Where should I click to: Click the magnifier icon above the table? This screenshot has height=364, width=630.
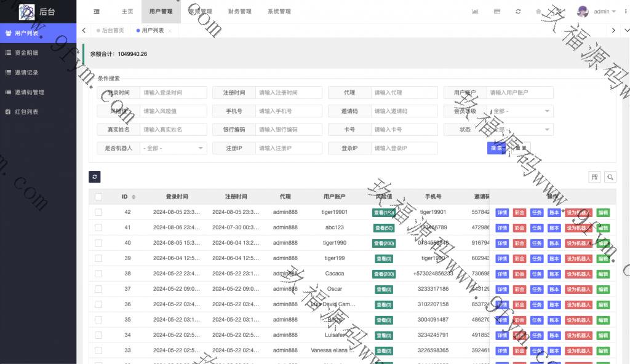610,177
